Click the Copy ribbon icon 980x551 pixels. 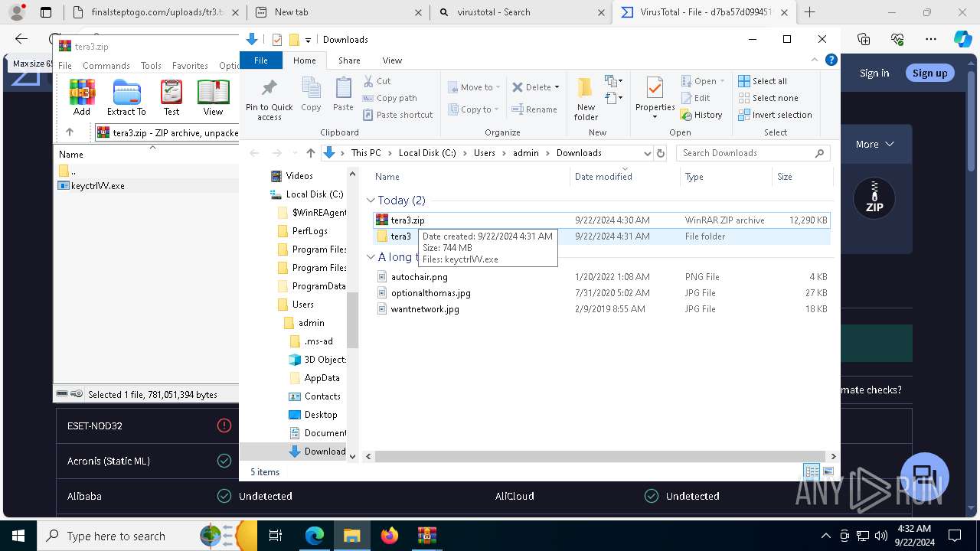[x=311, y=95]
